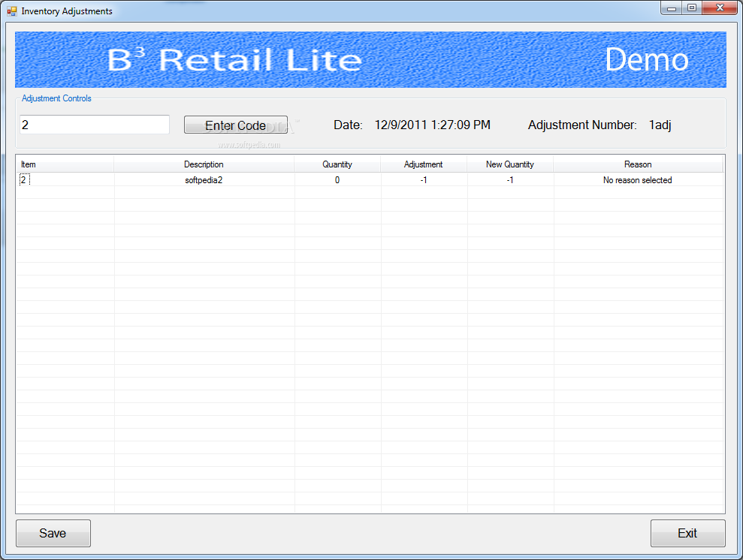Screen dimensions: 743x560
Task: Maximize the Inventory Adjustments window
Action: (x=692, y=8)
